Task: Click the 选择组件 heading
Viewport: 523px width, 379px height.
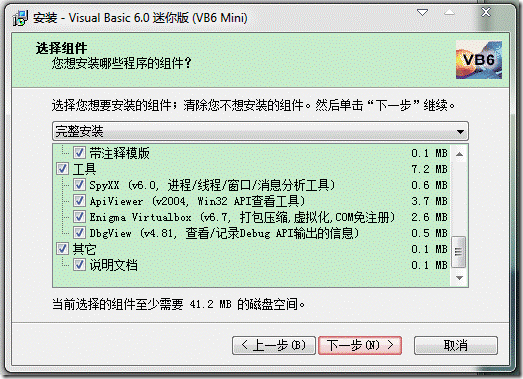Action: tap(61, 48)
